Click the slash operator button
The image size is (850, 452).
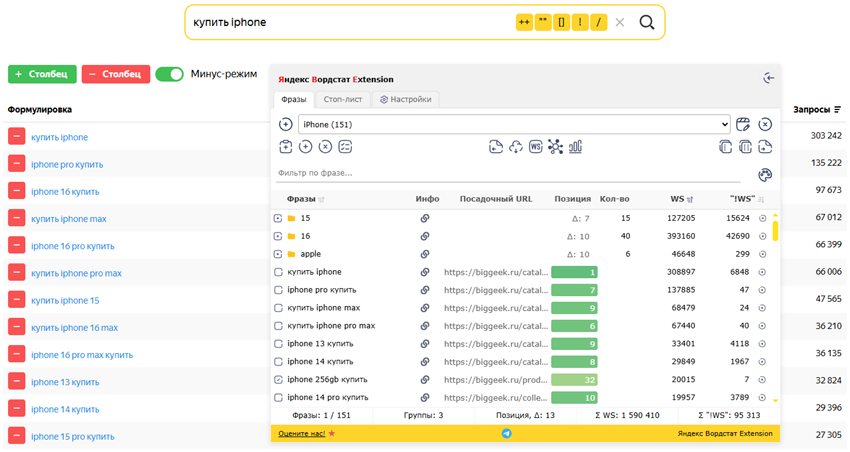tap(598, 22)
